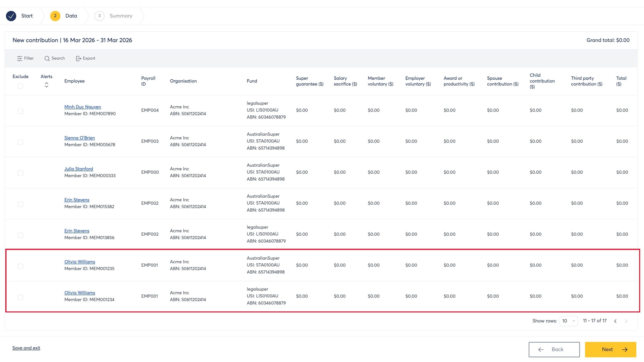Open Olivia Williams link for MEM001234
The width and height of the screenshot is (644, 362).
[80, 293]
